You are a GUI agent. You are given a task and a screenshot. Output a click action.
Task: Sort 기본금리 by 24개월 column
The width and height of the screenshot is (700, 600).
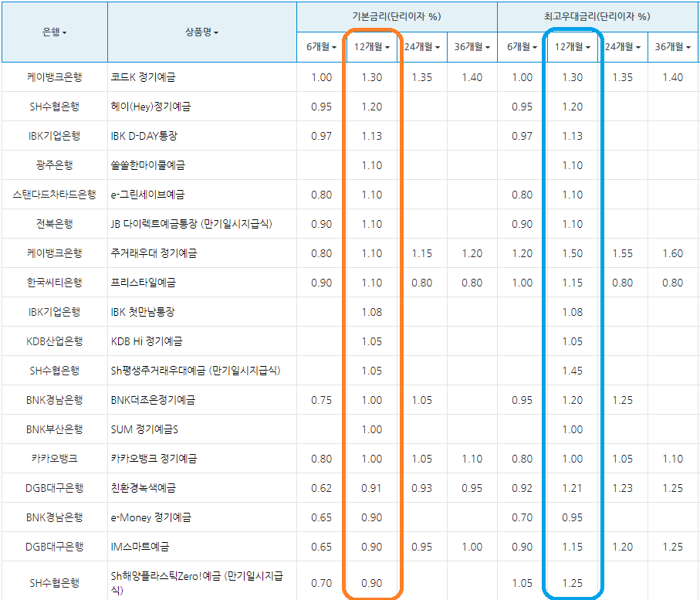422,47
